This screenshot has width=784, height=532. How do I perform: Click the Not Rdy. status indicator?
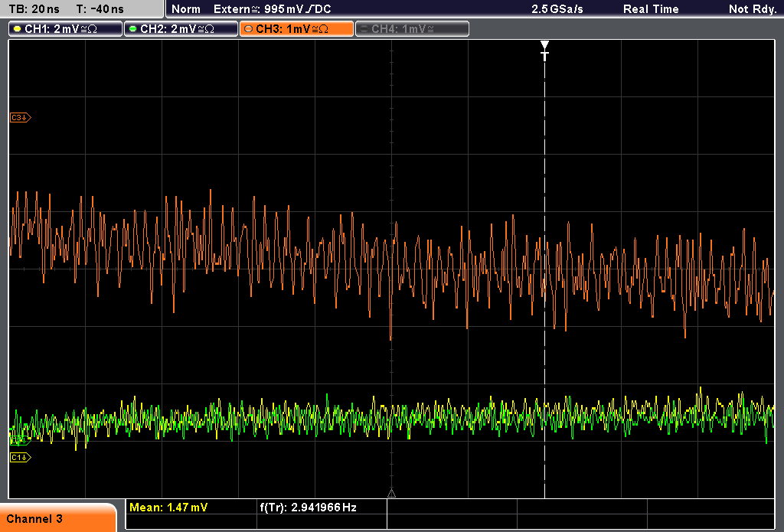click(753, 9)
